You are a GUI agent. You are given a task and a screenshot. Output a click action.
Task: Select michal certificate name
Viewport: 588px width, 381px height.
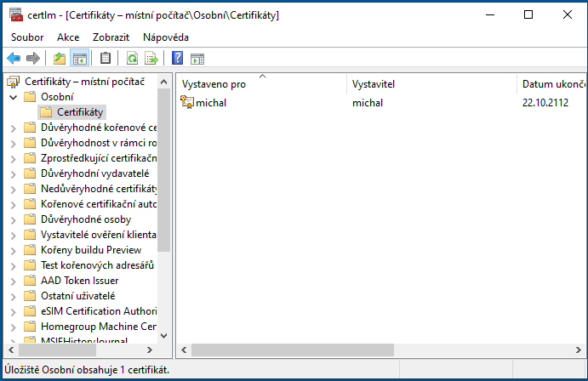[x=211, y=103]
